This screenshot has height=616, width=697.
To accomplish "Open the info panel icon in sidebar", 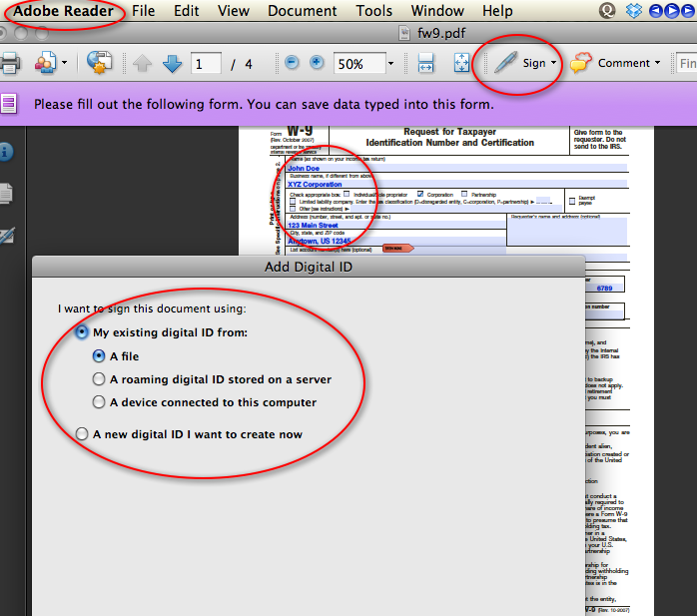I will (5, 152).
